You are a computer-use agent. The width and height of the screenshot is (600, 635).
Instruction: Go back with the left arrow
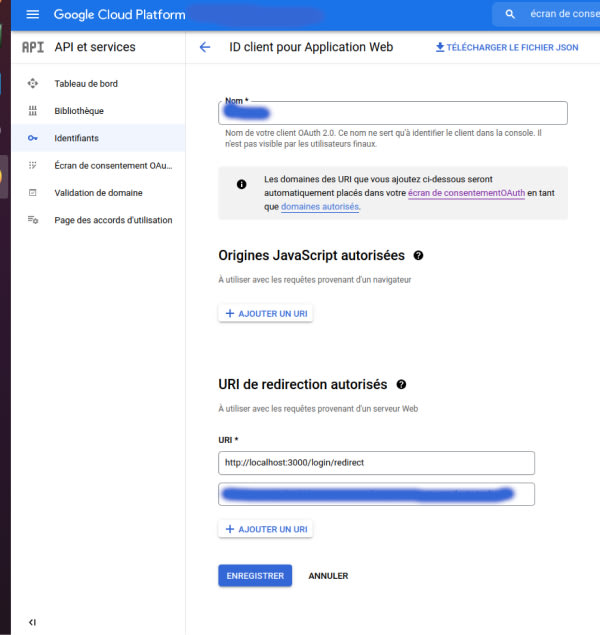(205, 47)
